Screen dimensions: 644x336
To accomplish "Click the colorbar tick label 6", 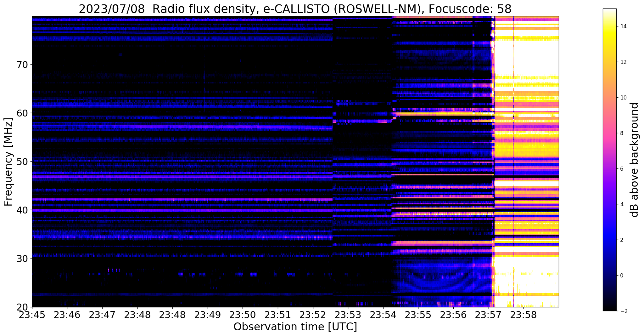I will pos(621,169).
